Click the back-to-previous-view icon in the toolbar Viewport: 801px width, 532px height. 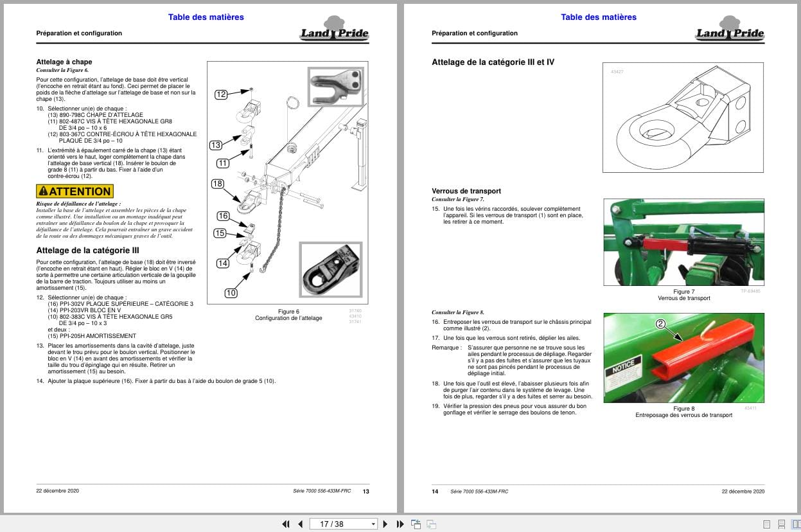(415, 524)
